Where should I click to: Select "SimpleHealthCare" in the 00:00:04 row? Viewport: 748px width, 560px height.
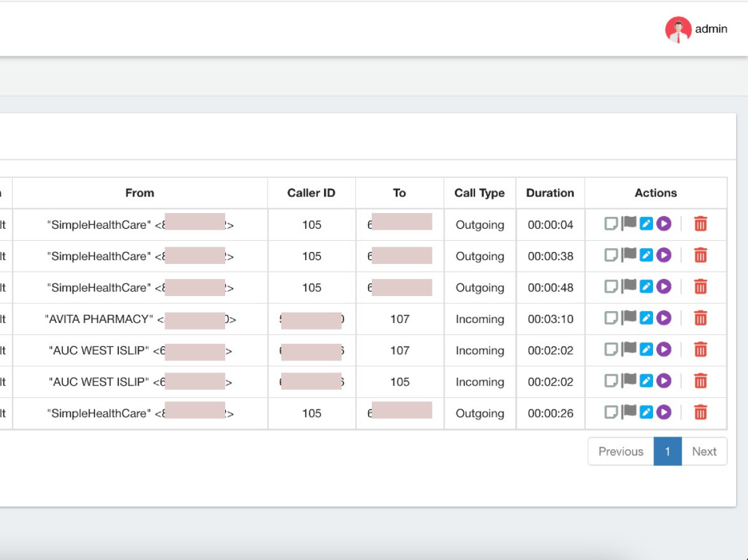coord(99,224)
